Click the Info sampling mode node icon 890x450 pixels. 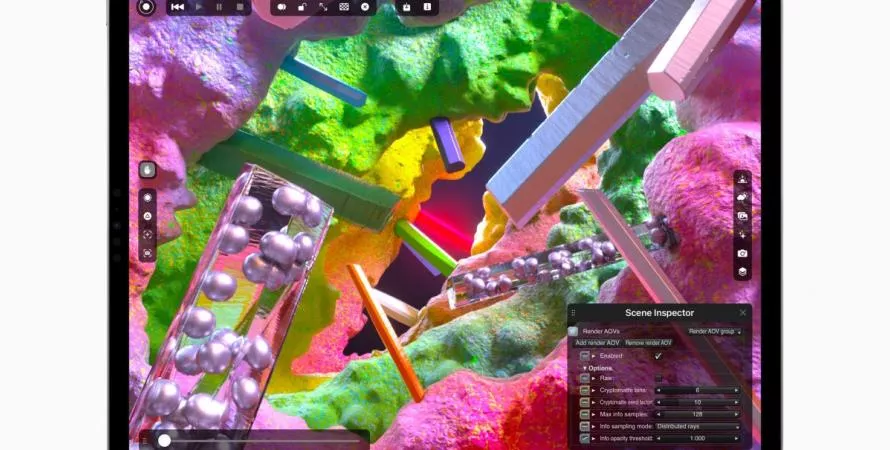tap(585, 426)
